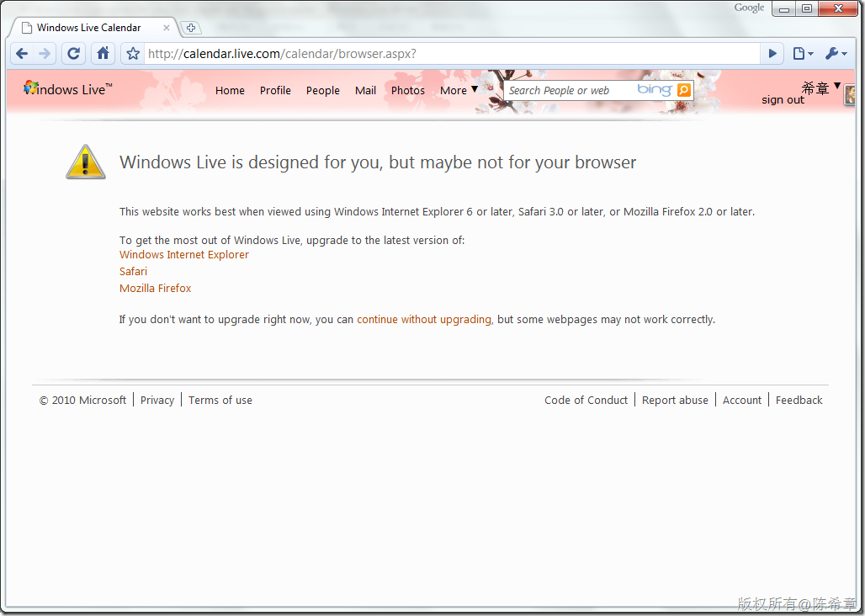Click the user profile picture thumbnail
865x616 pixels.
849,94
